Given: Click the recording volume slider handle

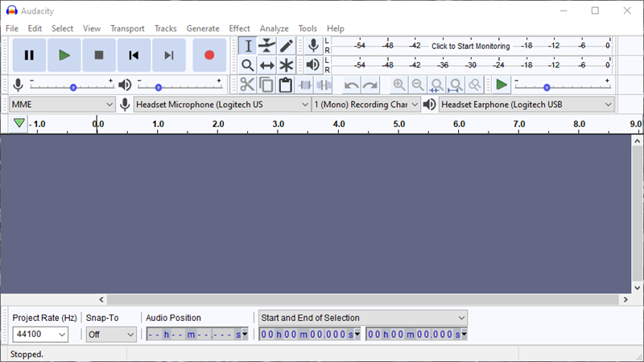Looking at the screenshot, I should coord(73,88).
